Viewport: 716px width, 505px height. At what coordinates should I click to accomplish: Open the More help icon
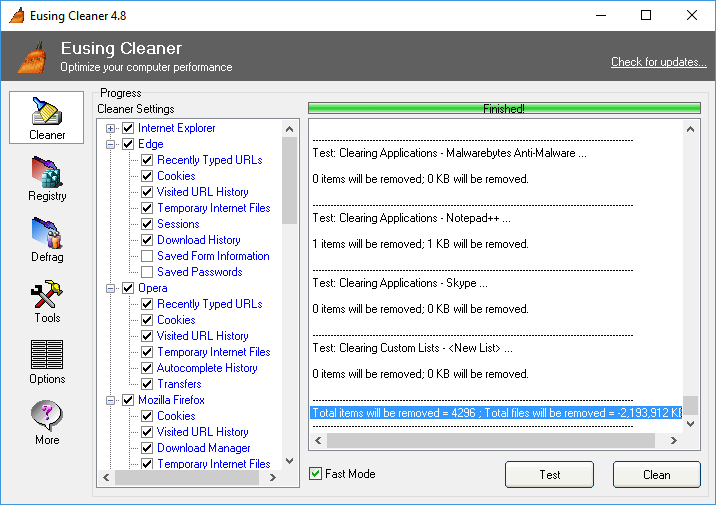[x=47, y=423]
